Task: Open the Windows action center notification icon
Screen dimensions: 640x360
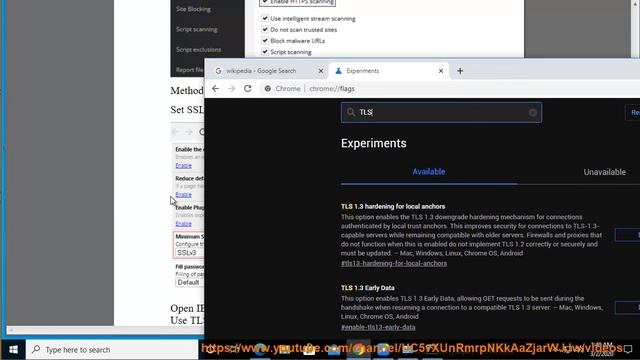Action: [x=628, y=350]
